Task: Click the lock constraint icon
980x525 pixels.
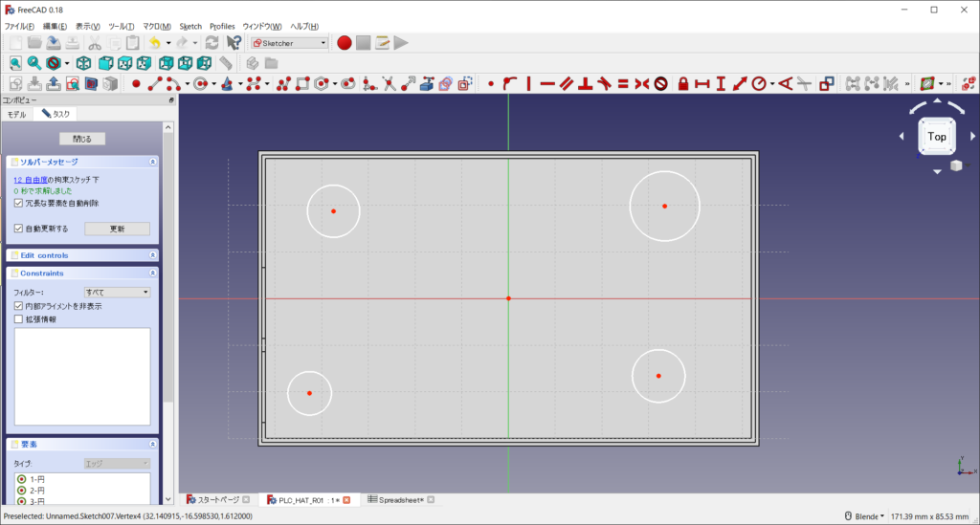Action: click(x=683, y=84)
